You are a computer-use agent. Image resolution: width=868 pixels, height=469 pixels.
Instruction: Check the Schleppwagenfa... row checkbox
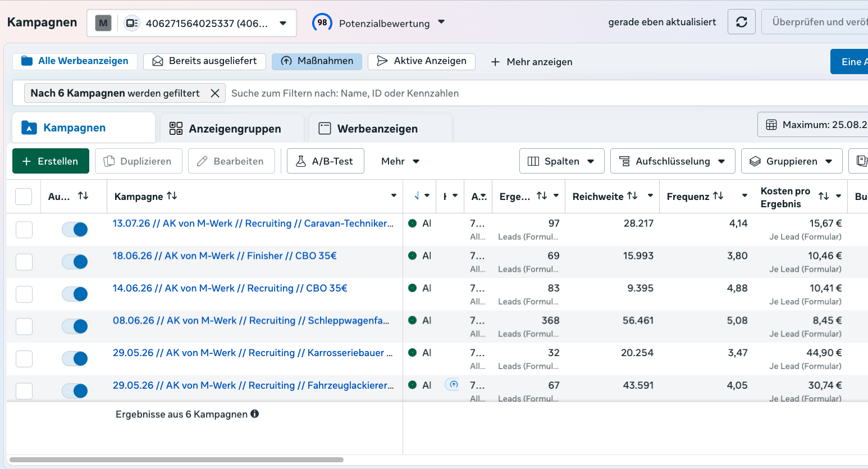[x=24, y=326]
